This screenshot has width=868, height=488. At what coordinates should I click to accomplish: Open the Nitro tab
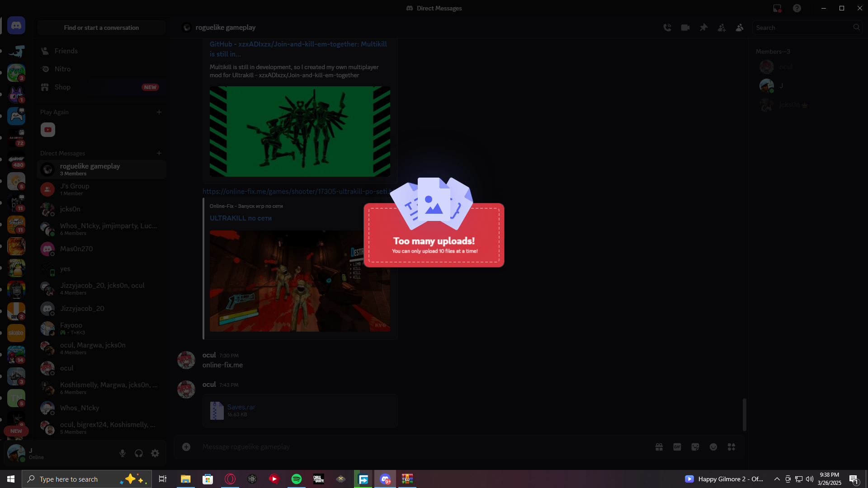(62, 69)
